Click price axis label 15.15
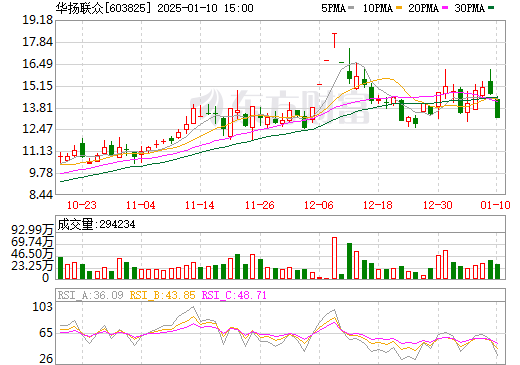 coord(37,86)
